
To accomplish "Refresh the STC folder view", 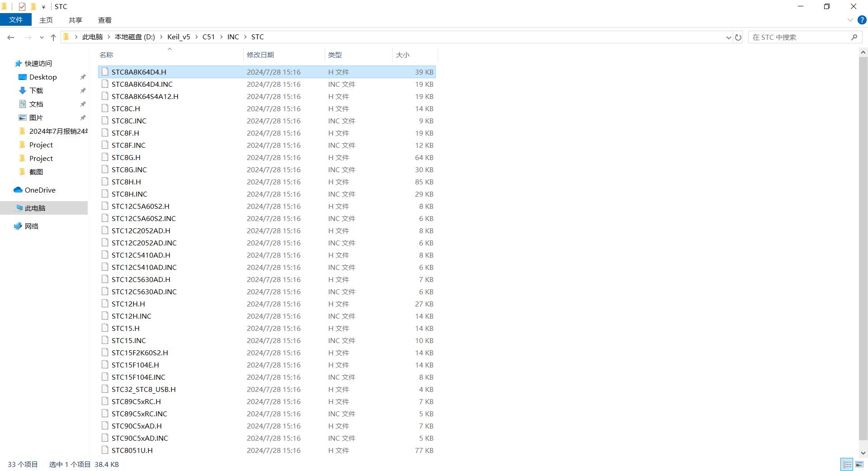I will click(x=738, y=38).
